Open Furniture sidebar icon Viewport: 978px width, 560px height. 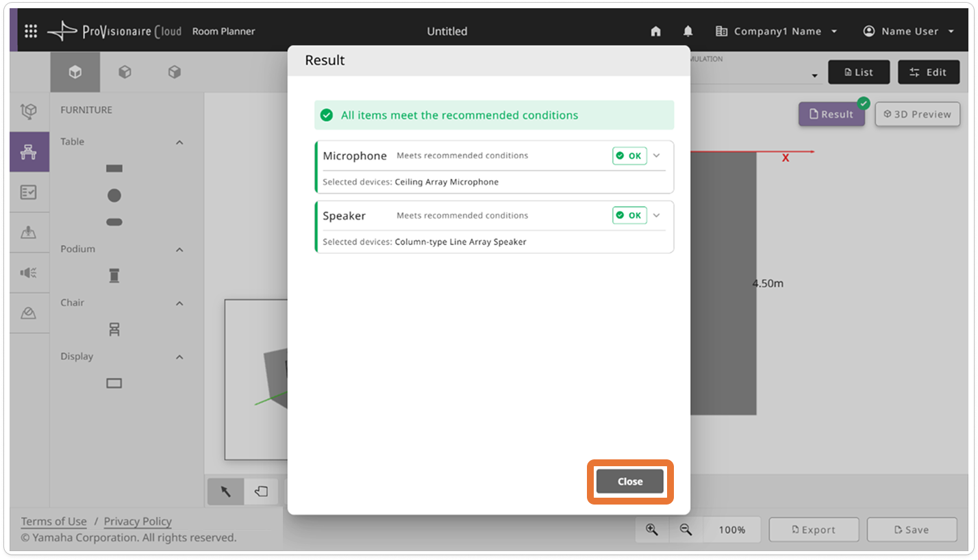tap(29, 152)
